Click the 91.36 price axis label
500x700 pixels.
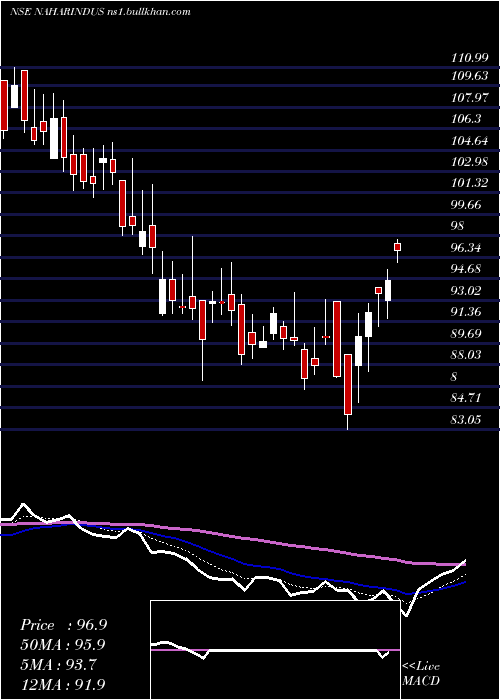click(466, 312)
